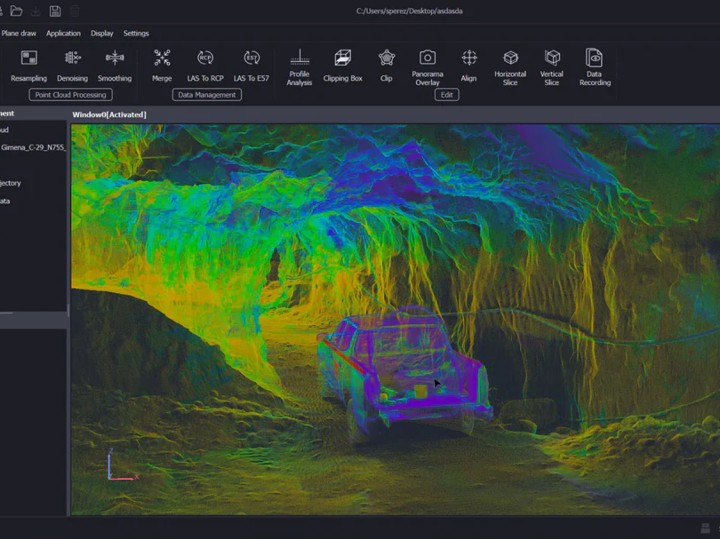Click the delete trash icon in title bar

(x=74, y=11)
